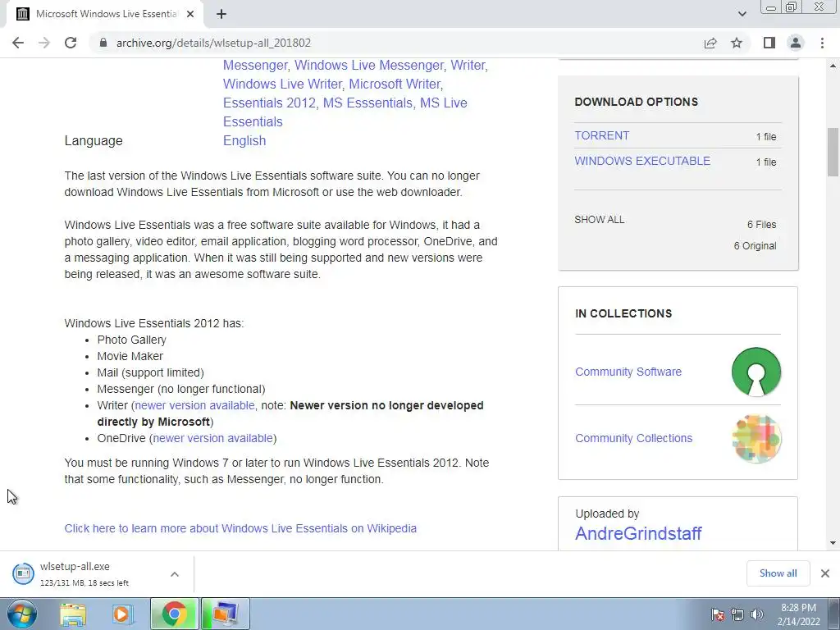This screenshot has width=840, height=630.
Task: Click the page scrollbar thumb
Action: [x=833, y=152]
